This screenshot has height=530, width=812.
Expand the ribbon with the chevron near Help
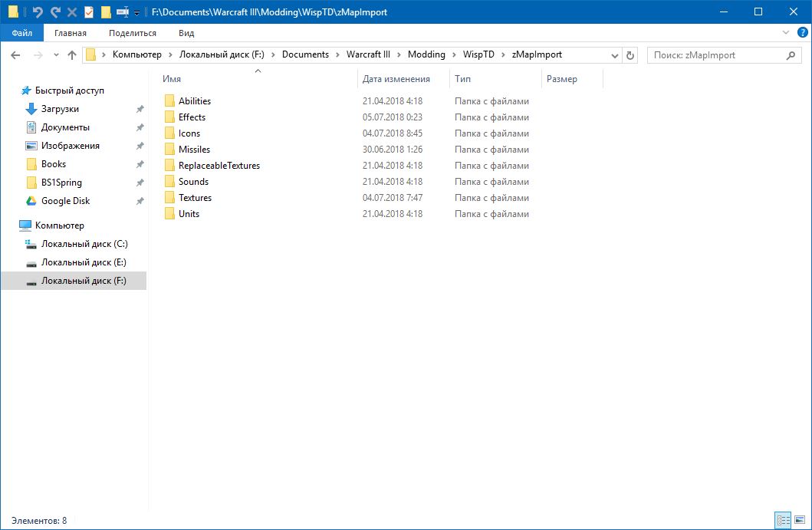[786, 33]
